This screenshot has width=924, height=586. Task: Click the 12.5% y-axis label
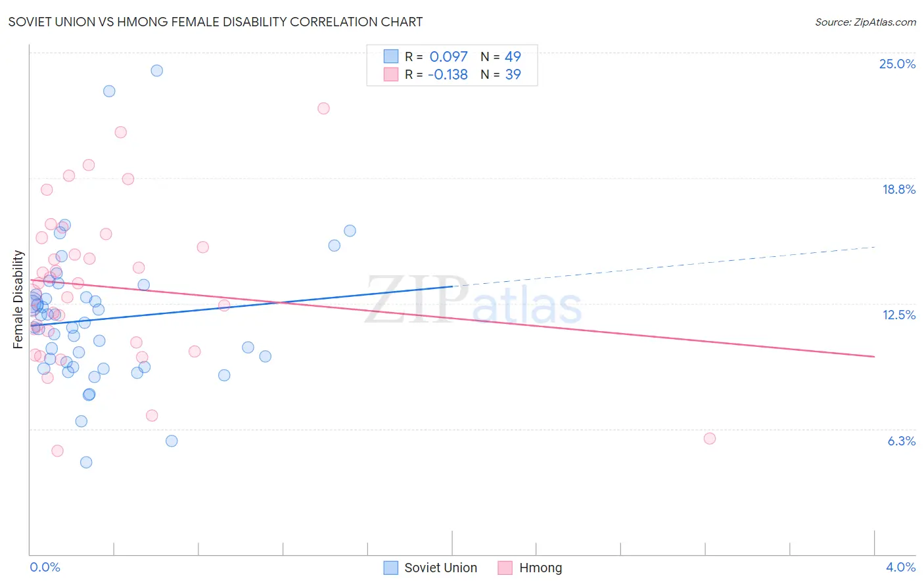(898, 315)
